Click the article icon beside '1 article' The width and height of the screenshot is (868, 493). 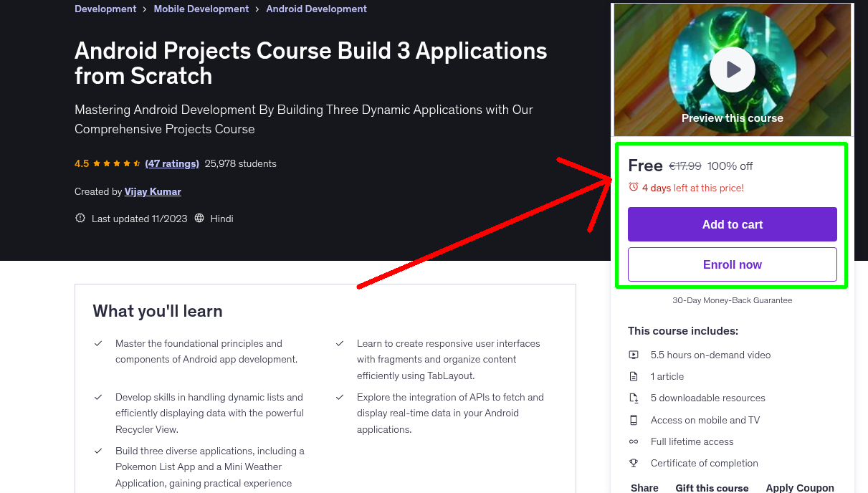(x=634, y=375)
